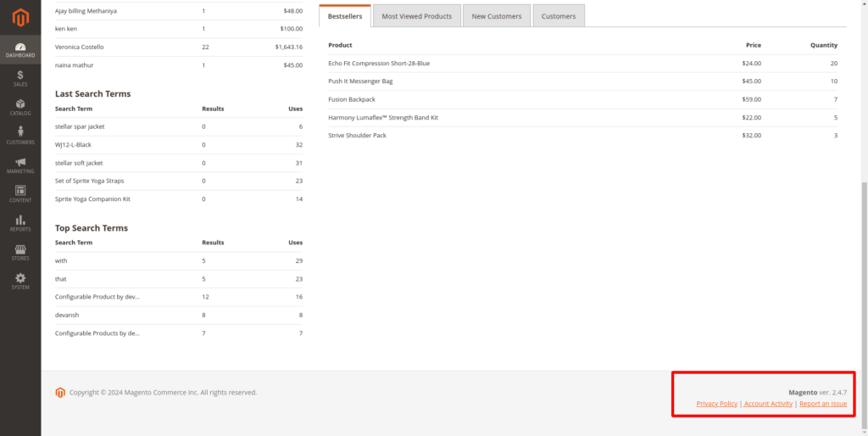Click the Quantity column header in Bestsellers
This screenshot has height=436, width=868.
(824, 45)
